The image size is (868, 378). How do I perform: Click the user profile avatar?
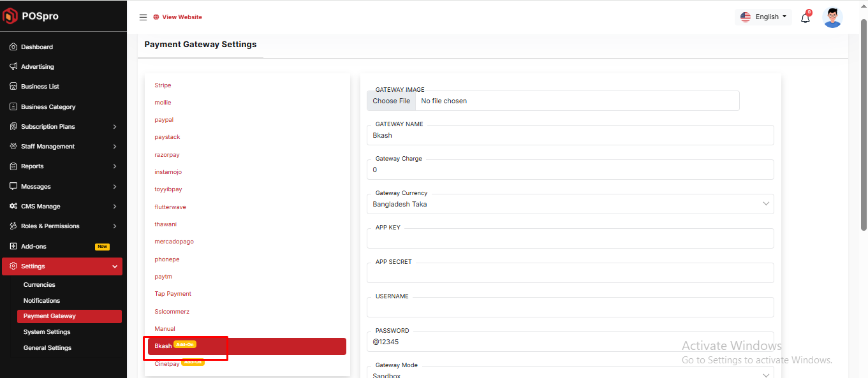pyautogui.click(x=832, y=17)
